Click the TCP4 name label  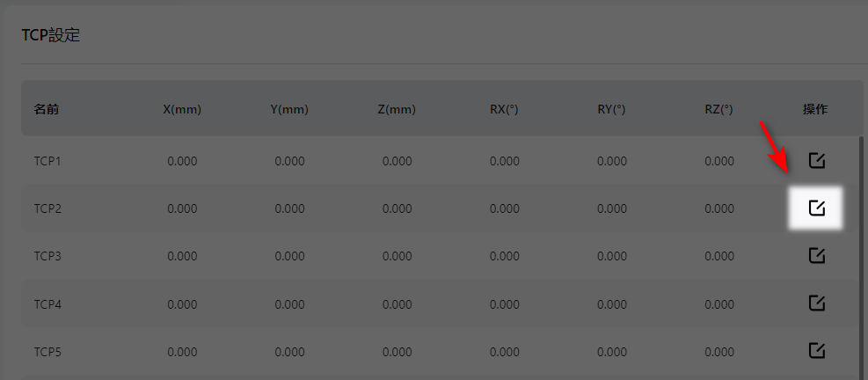(x=47, y=304)
